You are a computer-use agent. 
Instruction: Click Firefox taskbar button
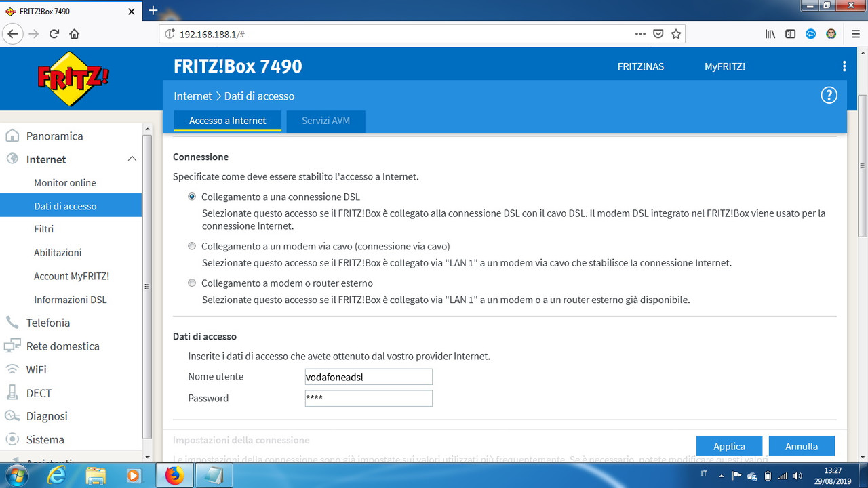174,475
